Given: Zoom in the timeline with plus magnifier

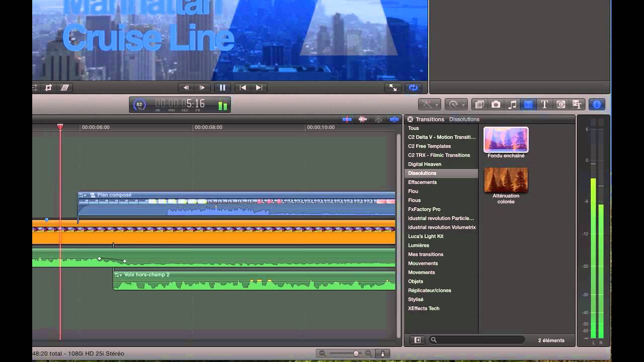Looking at the screenshot, I should pos(369,354).
